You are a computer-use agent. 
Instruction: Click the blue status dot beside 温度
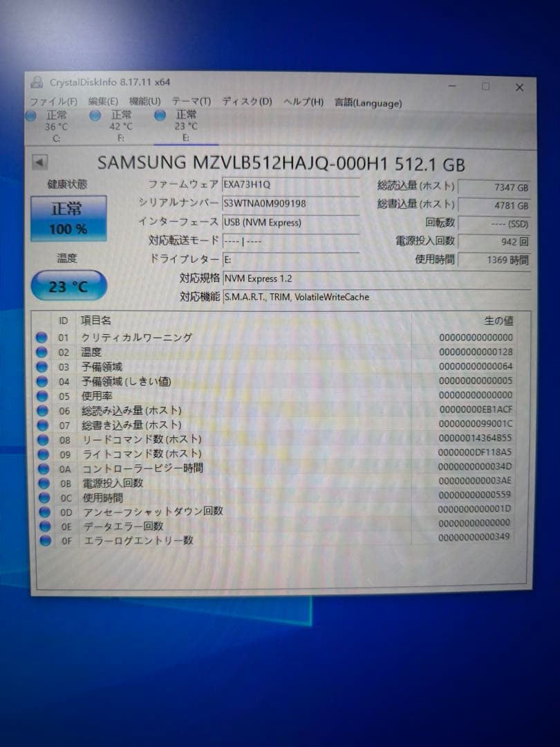click(44, 352)
